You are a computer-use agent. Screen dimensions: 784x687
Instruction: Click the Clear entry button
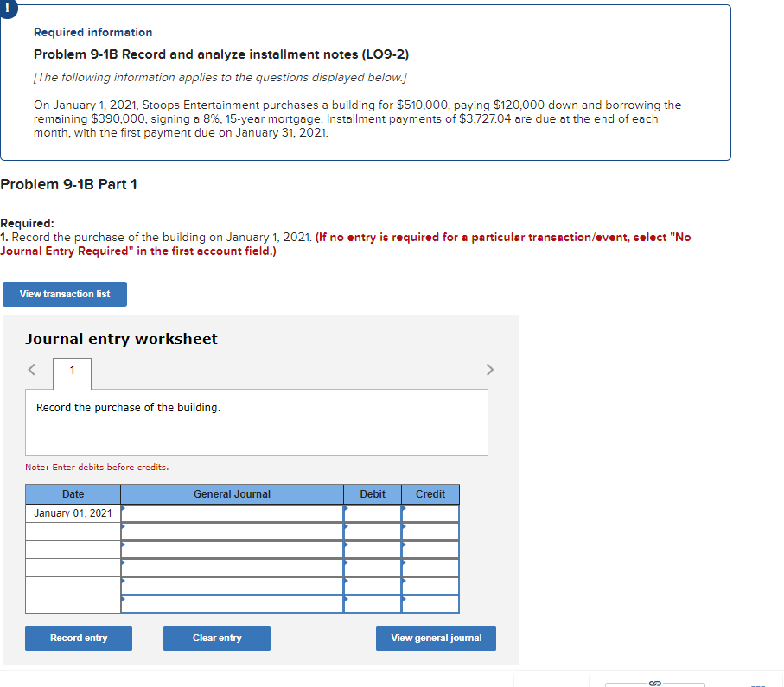point(217,638)
